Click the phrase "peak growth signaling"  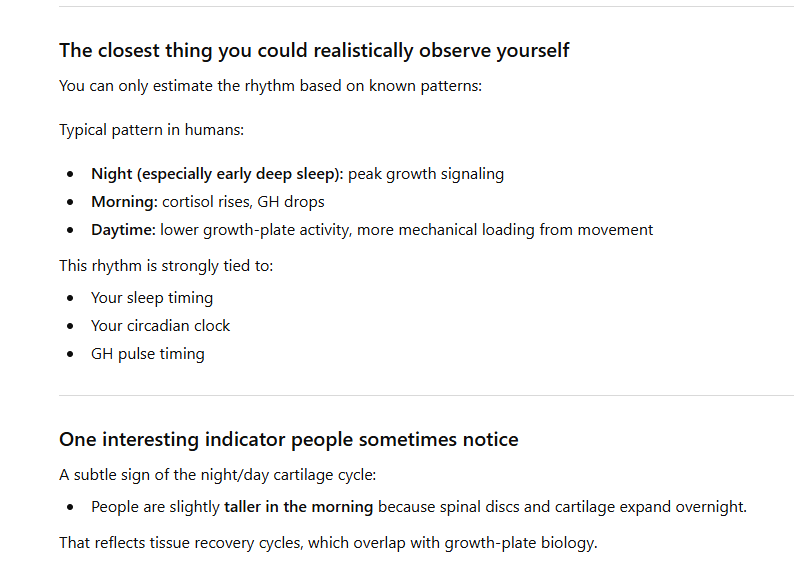(x=426, y=174)
